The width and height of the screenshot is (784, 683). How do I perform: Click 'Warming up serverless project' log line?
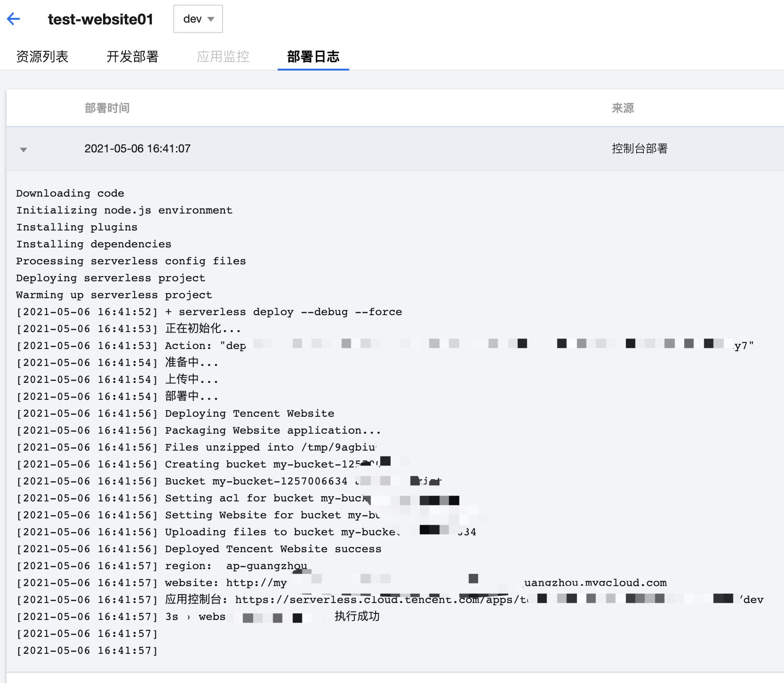coord(114,295)
